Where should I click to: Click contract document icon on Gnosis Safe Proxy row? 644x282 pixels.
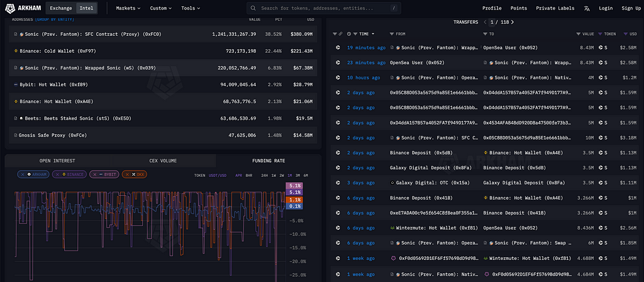(16, 135)
